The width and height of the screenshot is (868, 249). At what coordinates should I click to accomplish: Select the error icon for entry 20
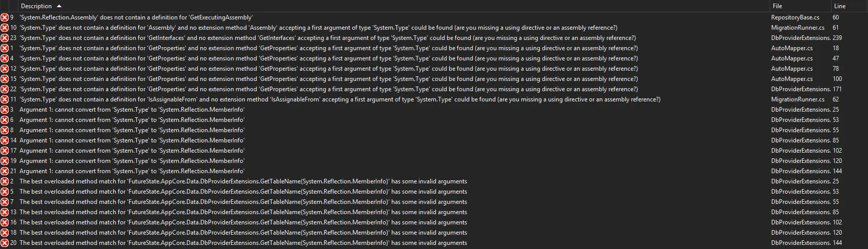click(5, 243)
